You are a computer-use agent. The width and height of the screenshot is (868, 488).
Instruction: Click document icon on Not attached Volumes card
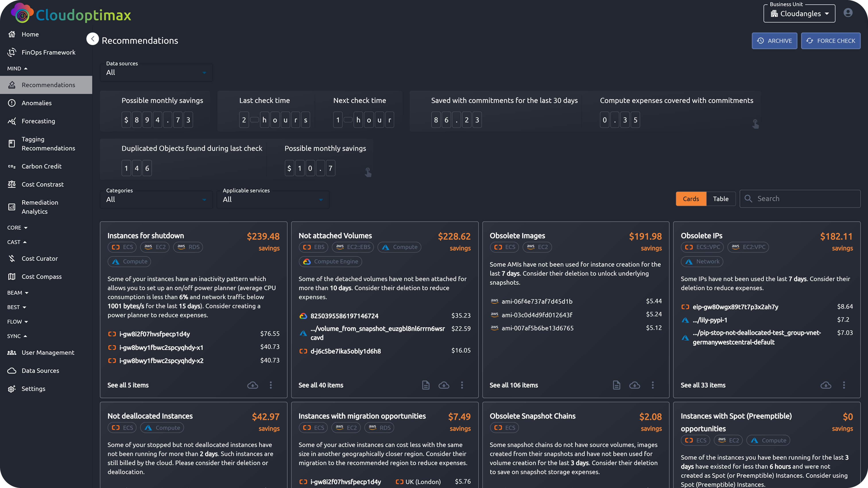point(426,385)
